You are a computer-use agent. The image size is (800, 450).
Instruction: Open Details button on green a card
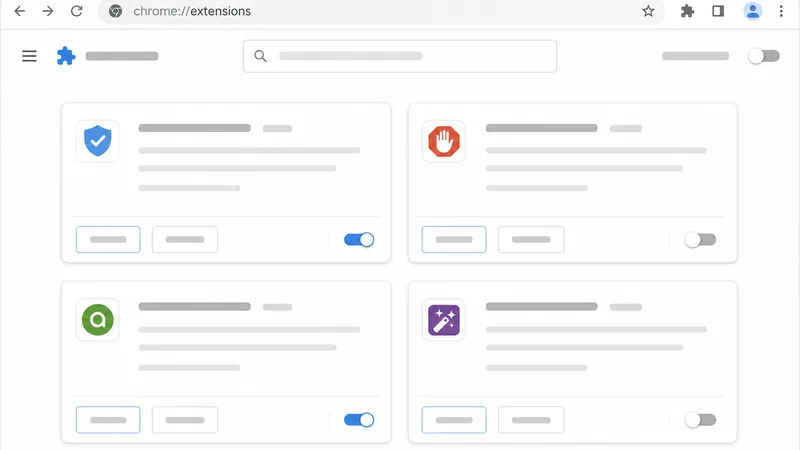[x=108, y=420]
